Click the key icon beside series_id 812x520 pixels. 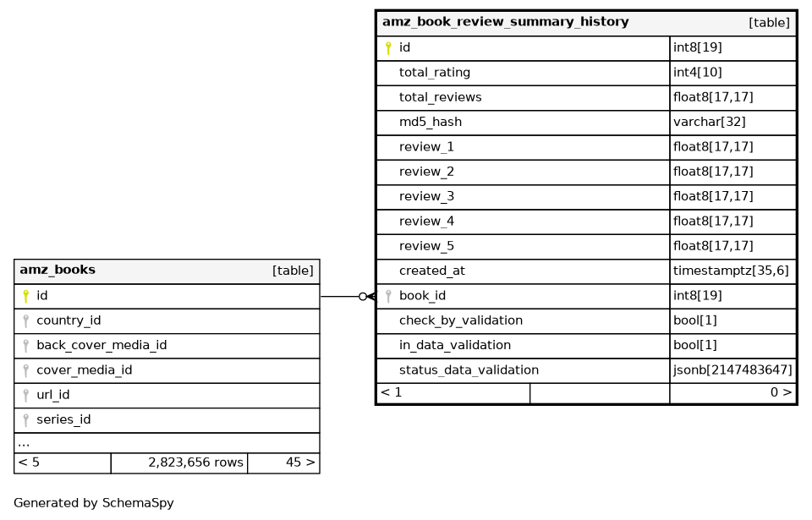click(26, 420)
